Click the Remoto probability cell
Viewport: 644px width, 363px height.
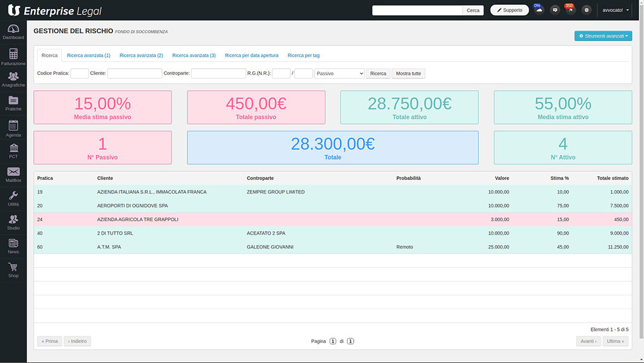pyautogui.click(x=405, y=247)
